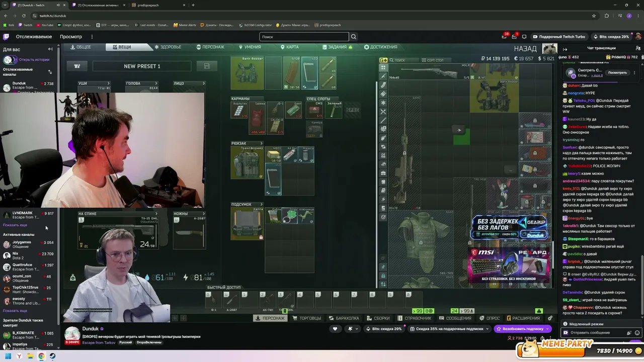This screenshot has width=644, height=362.
Task: Switch to the Отслеживаемые активные browser tab
Action: click(98, 5)
